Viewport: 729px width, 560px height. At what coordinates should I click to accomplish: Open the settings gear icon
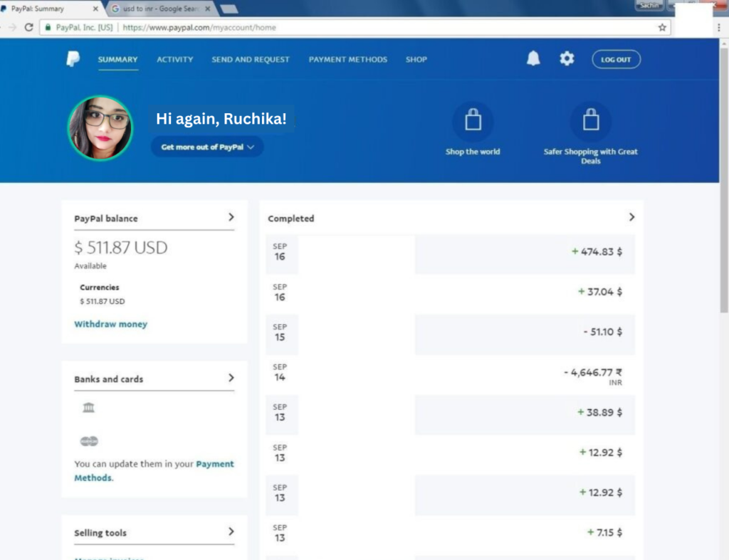[x=567, y=59]
